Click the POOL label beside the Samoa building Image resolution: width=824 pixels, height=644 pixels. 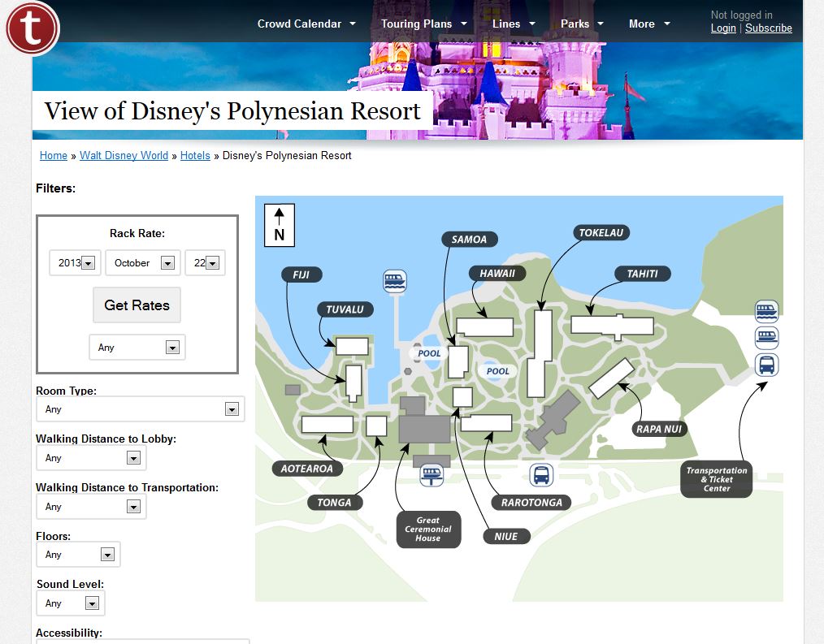(x=429, y=353)
